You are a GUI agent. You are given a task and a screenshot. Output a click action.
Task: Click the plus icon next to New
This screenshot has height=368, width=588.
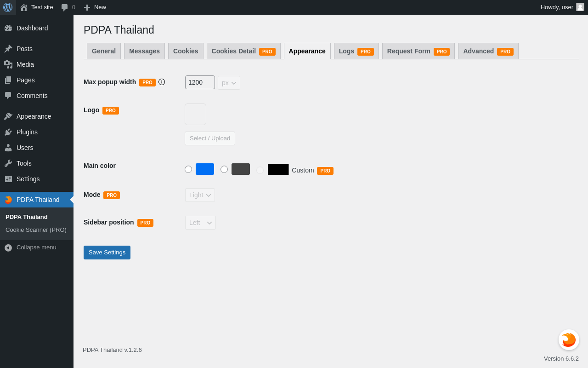[x=87, y=7]
